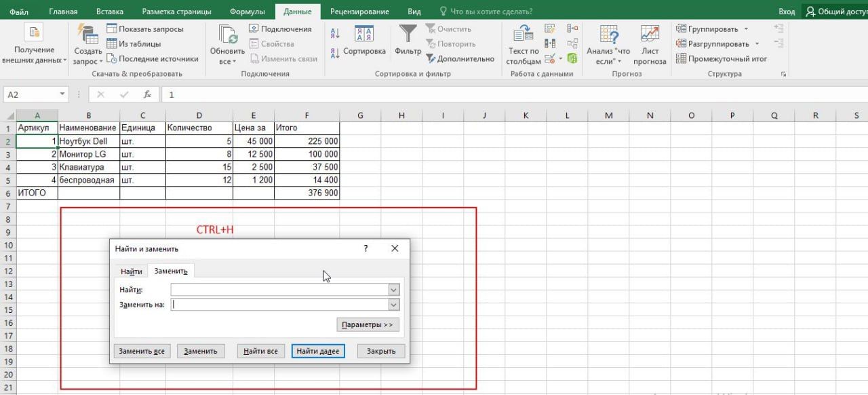This screenshot has height=395, width=868.
Task: Expand the Name Box dropdown arrow
Action: coord(62,95)
